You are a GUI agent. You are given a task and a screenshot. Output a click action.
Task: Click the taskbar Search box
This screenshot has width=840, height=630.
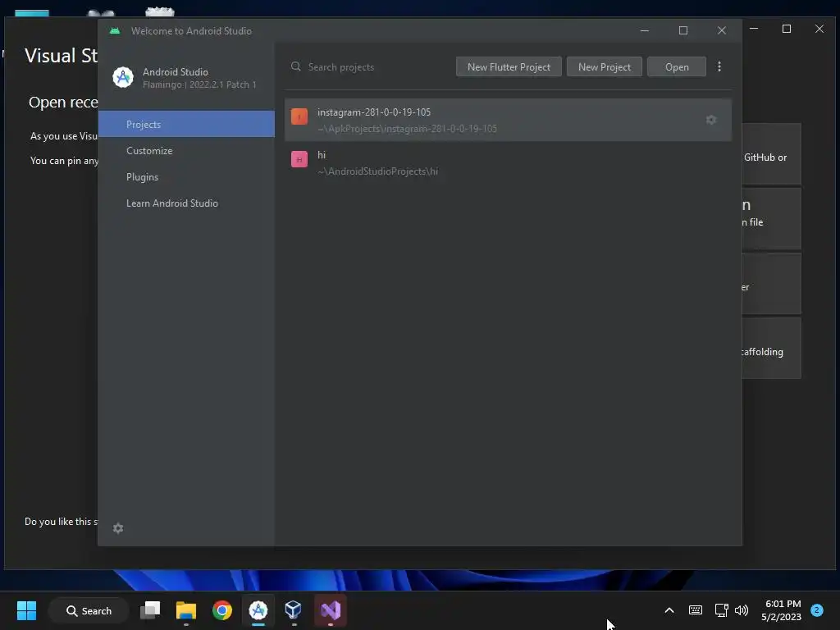pos(89,610)
